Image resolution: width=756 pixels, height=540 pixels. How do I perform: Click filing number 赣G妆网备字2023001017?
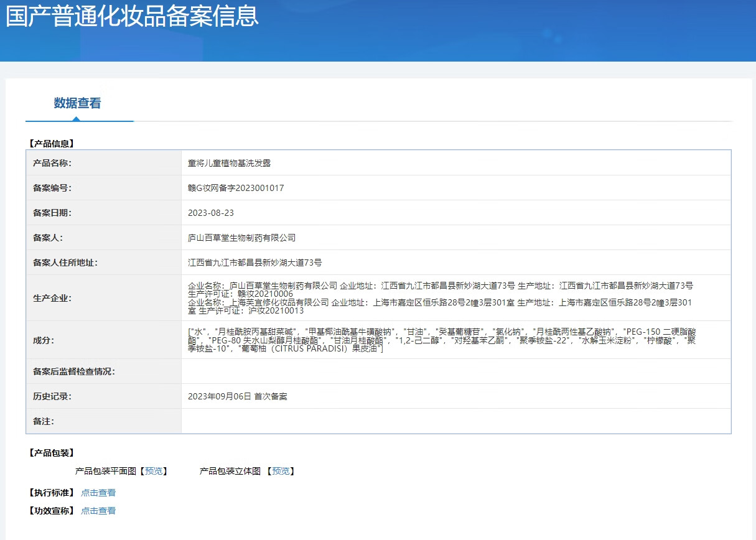pyautogui.click(x=236, y=188)
